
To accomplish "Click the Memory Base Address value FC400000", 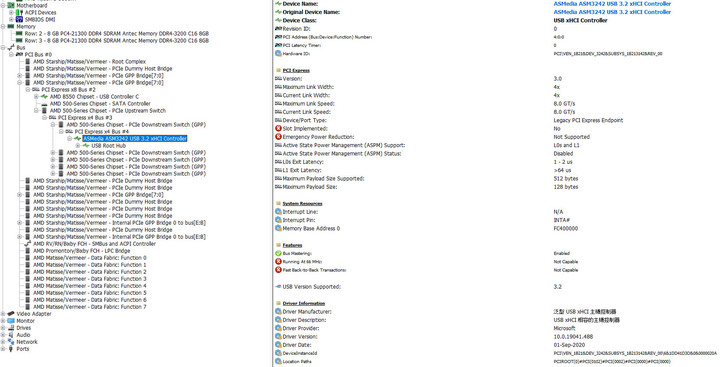I will tap(566, 228).
